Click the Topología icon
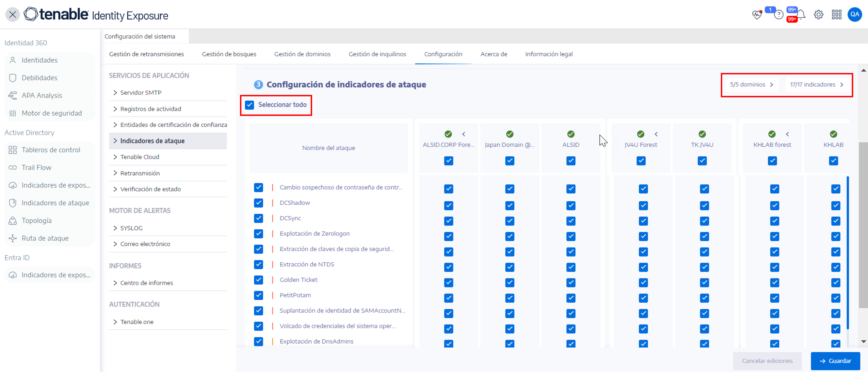The width and height of the screenshot is (868, 372). [x=12, y=221]
